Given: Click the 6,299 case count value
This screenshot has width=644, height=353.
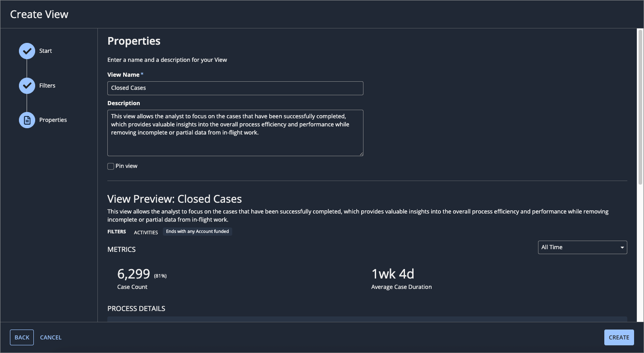Looking at the screenshot, I should pos(133,274).
